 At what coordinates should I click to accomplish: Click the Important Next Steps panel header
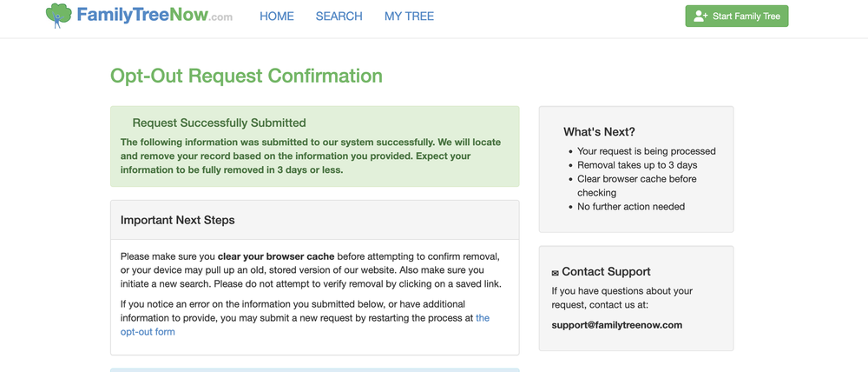coord(314,220)
